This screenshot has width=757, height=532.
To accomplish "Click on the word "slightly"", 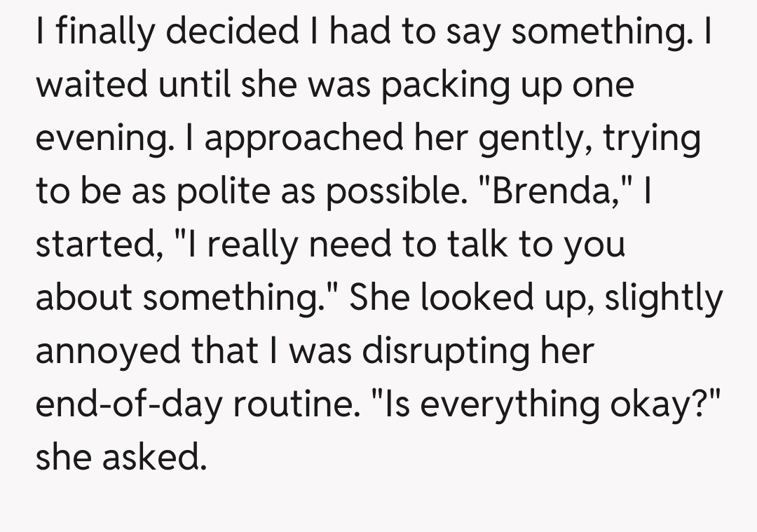I will coord(662,299).
